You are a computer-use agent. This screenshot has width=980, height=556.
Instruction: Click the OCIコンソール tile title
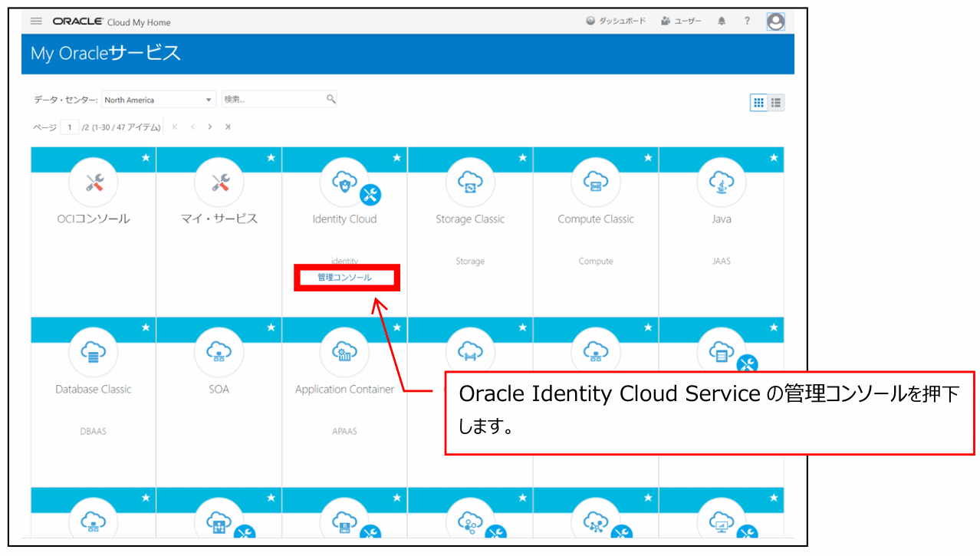[x=94, y=219]
